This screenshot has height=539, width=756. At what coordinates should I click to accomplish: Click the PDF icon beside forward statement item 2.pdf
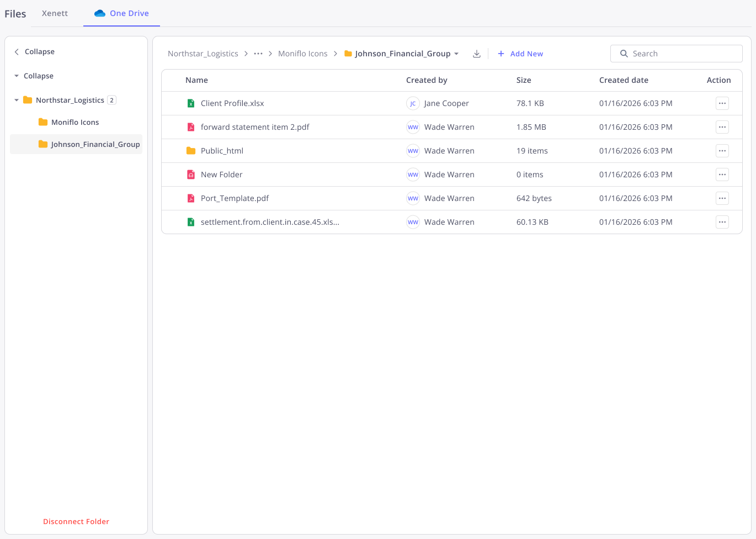[191, 127]
